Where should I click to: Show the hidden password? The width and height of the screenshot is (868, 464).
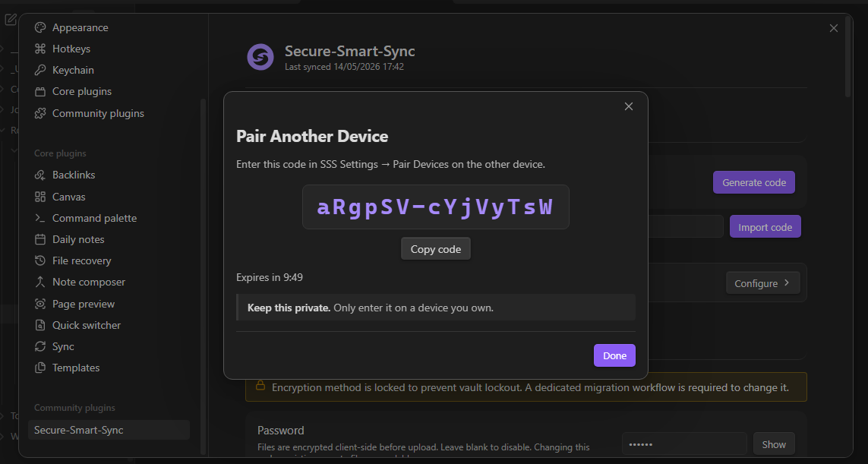tap(773, 444)
